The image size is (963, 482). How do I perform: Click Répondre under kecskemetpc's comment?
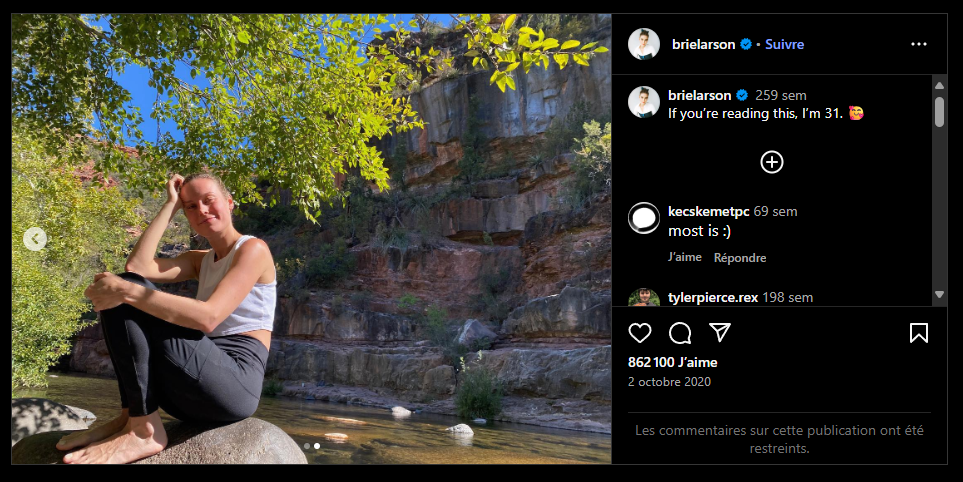tap(740, 257)
